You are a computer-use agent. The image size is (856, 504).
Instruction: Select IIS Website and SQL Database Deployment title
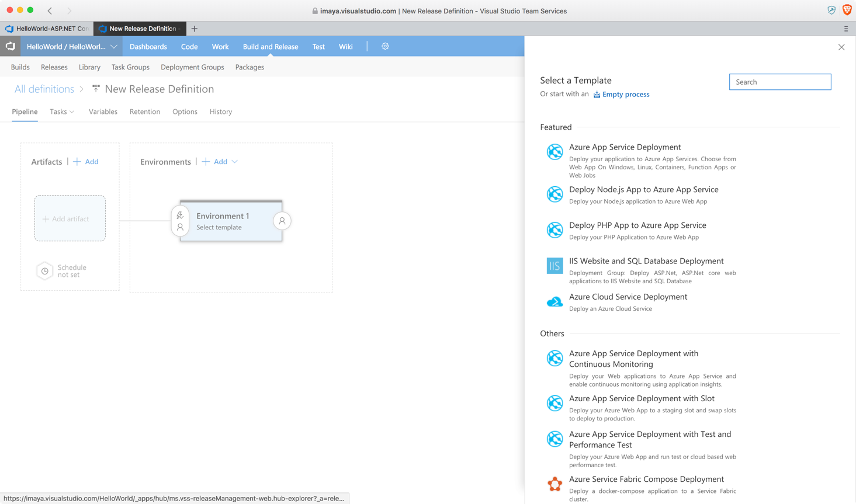tap(646, 261)
